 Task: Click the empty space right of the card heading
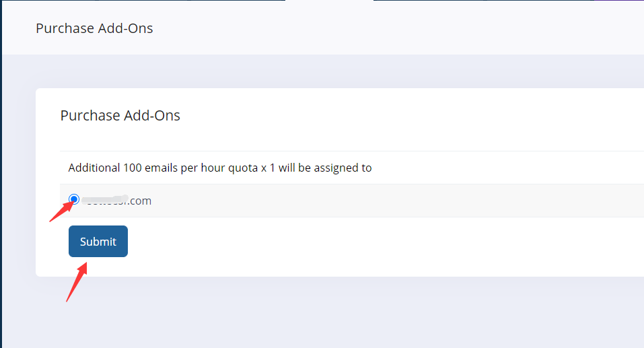tap(404, 115)
